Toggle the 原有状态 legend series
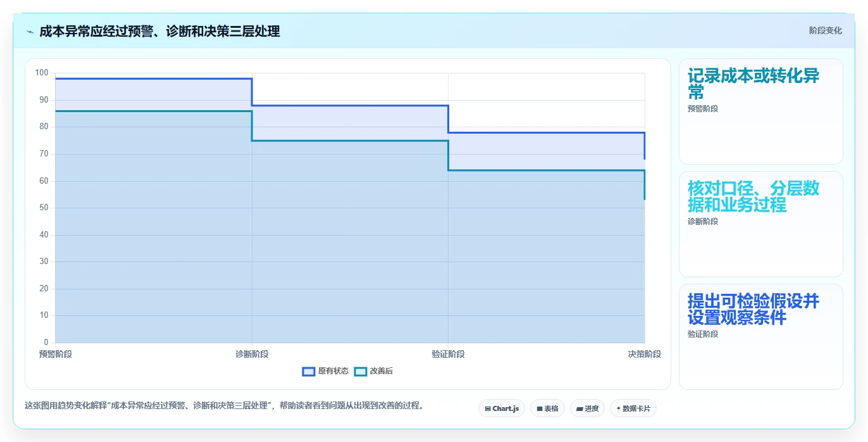 click(x=325, y=371)
